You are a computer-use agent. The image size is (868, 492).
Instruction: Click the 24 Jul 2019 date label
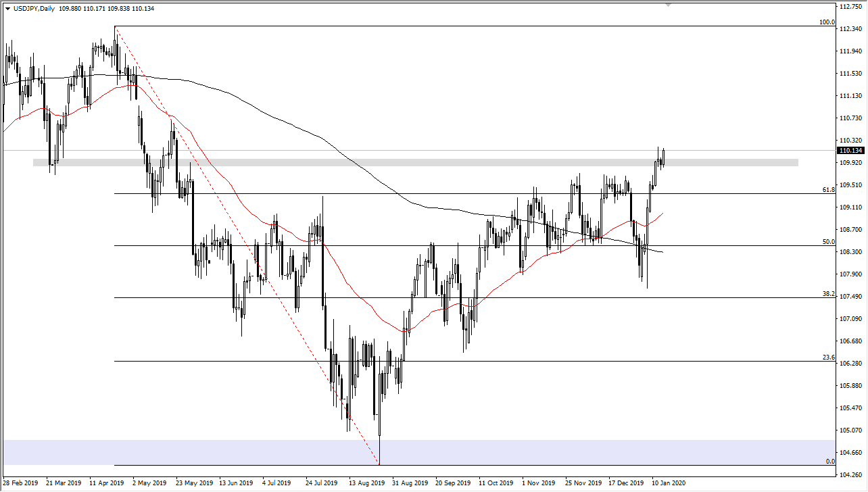tap(322, 483)
